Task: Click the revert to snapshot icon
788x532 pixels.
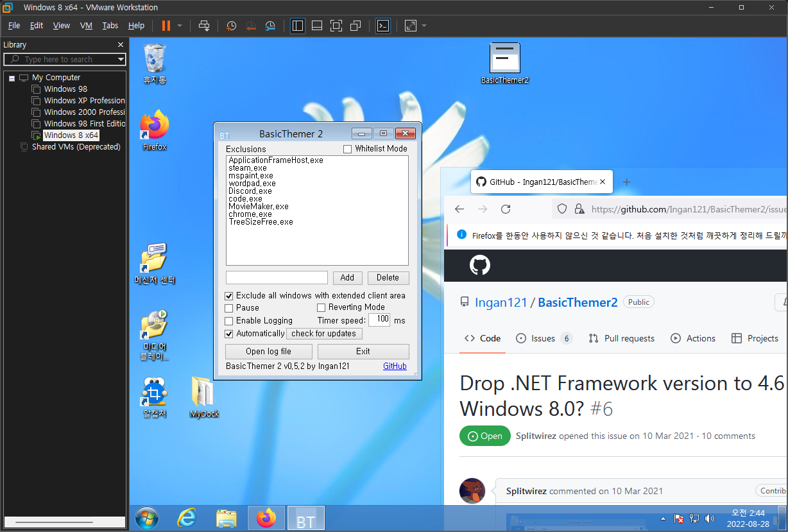Action: 251,26
